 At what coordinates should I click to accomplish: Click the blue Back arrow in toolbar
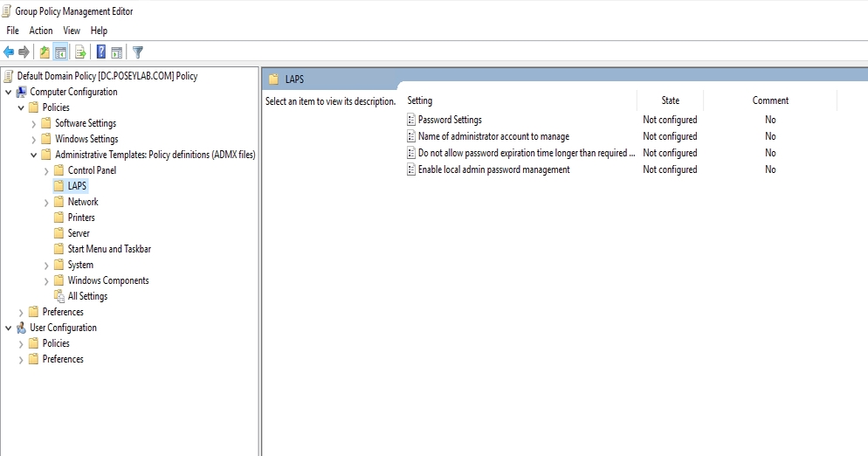pos(9,52)
